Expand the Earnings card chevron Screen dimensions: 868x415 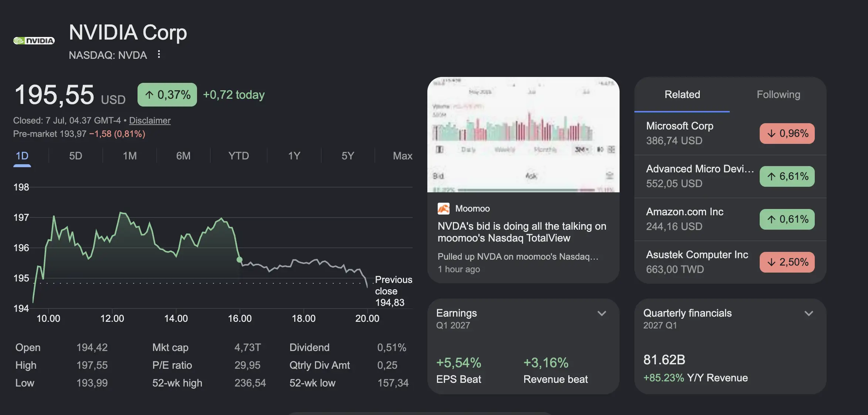click(x=602, y=314)
